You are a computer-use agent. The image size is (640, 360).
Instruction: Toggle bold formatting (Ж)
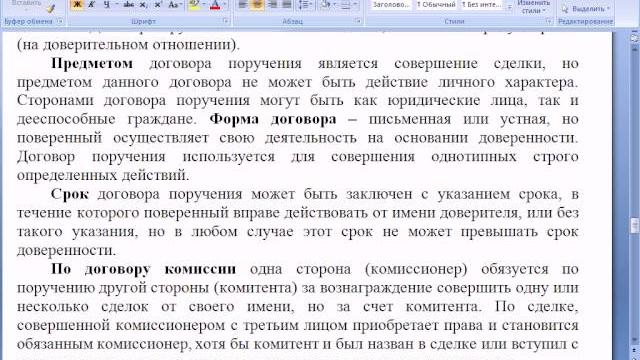pos(76,5)
